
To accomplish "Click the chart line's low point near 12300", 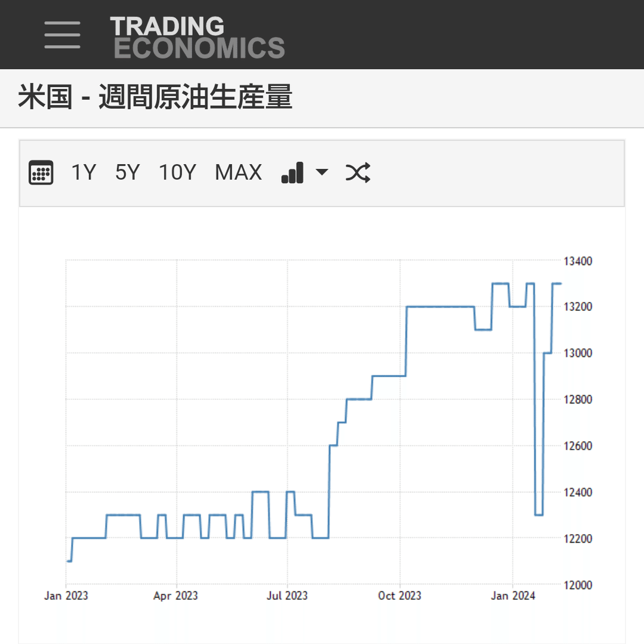I will pos(539,515).
